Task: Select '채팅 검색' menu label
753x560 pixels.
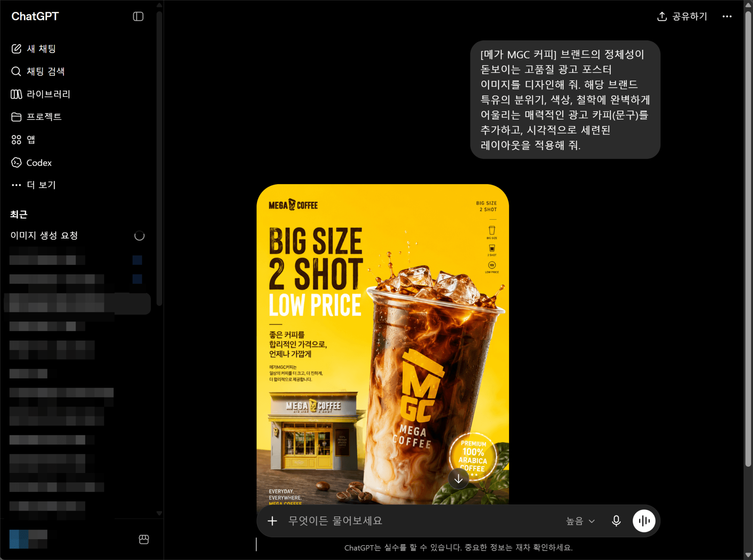Action: pos(45,71)
